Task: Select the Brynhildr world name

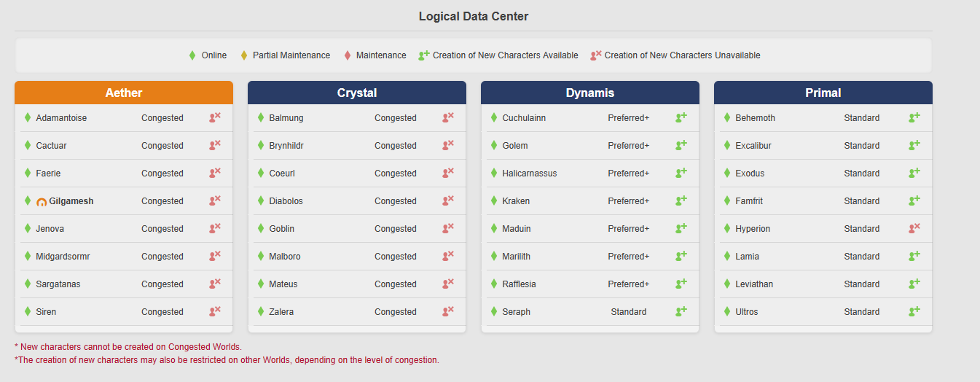Action: coord(286,146)
